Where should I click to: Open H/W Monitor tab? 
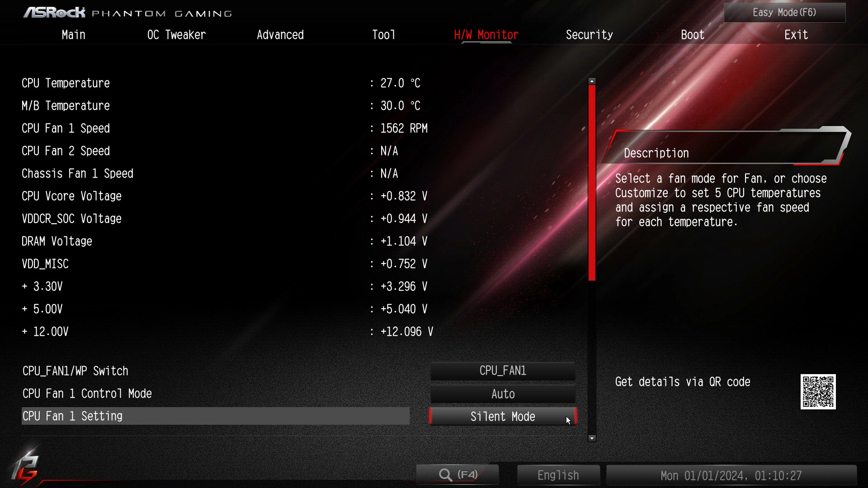tap(486, 34)
